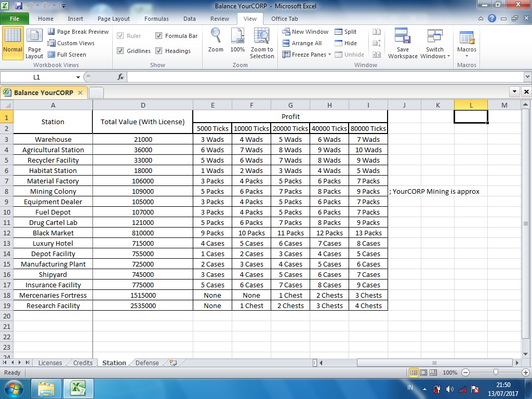This screenshot has width=532, height=399.
Task: Toggle the Headings checkbox
Action: [x=159, y=50]
